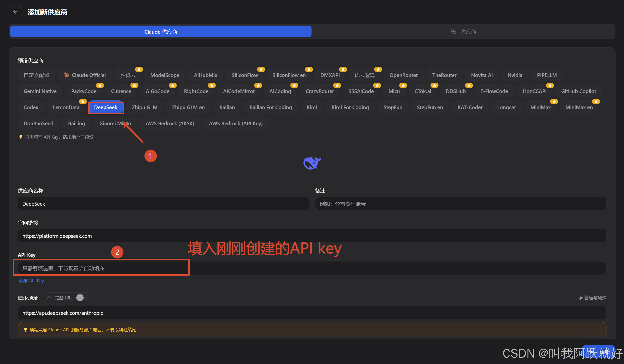624x364 pixels.
Task: Choose the AIGoCode preset
Action: [x=157, y=91]
